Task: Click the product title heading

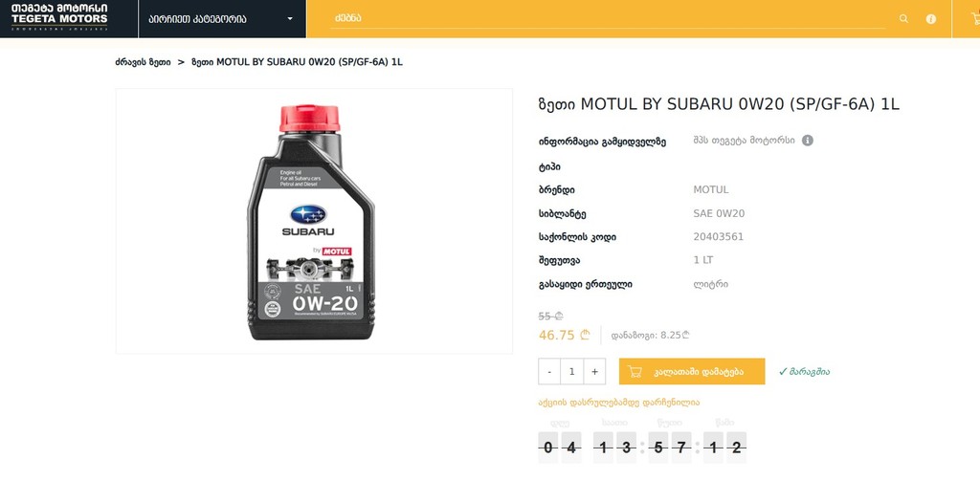Action: tap(719, 104)
